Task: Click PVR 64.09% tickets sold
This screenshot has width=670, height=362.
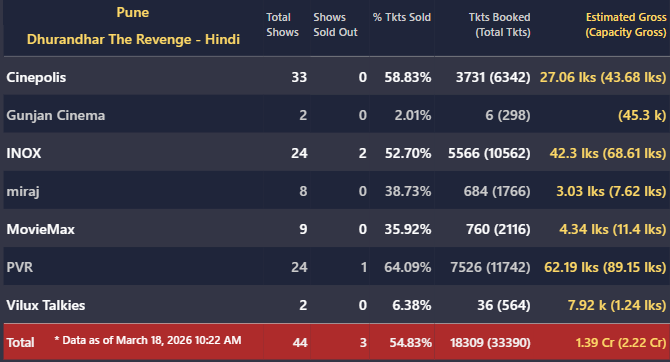Action: pyautogui.click(x=408, y=268)
